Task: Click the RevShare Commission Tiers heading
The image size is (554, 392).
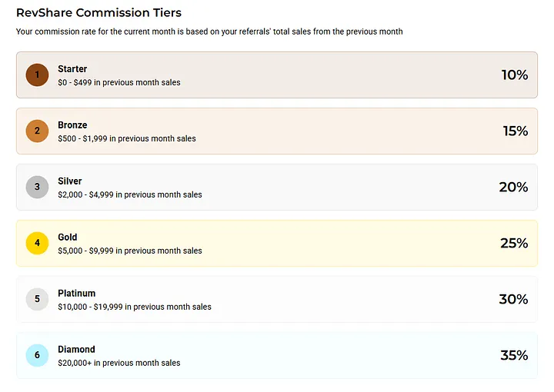Action: point(98,13)
